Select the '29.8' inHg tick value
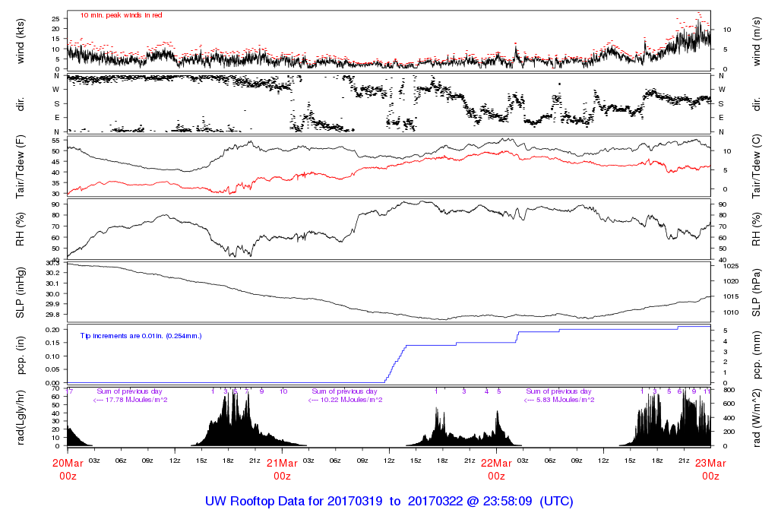The width and height of the screenshot is (778, 532). click(53, 315)
